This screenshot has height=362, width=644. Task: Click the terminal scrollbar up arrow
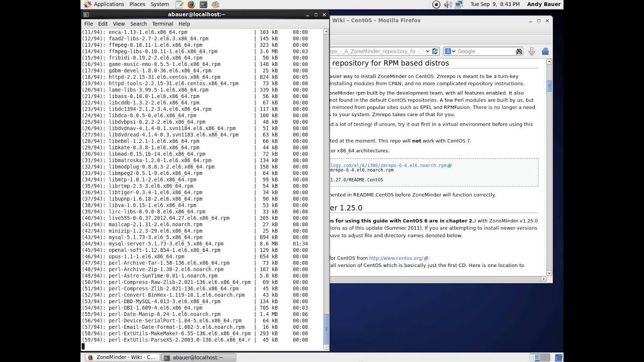pyautogui.click(x=327, y=32)
